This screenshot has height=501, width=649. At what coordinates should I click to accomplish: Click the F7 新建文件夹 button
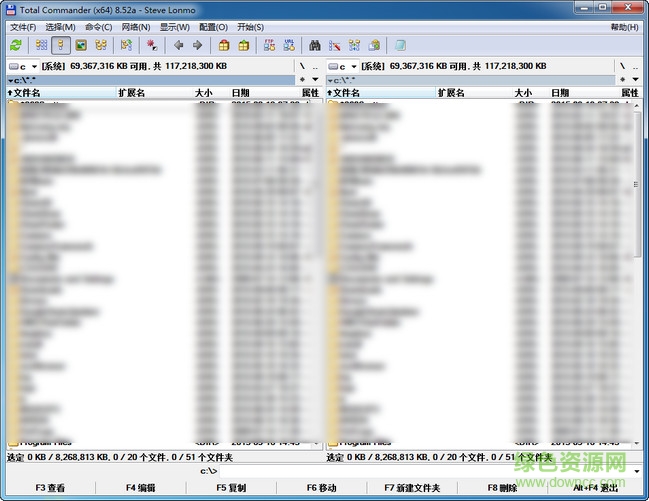point(412,488)
